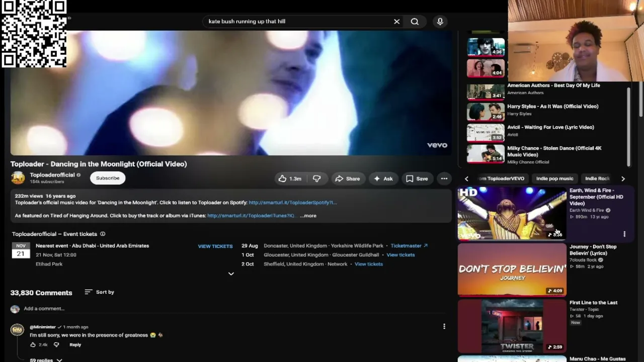Click the Harry Styles playlist thumbnail
Viewport: 644px width, 362px height.
(486, 112)
